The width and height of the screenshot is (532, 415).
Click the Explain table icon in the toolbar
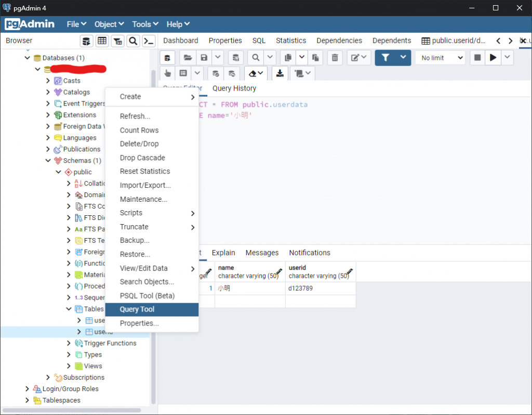pyautogui.click(x=183, y=73)
